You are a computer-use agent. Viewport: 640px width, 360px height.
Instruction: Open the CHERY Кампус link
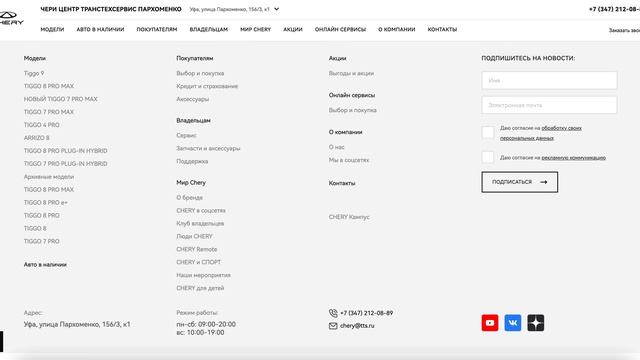point(349,217)
